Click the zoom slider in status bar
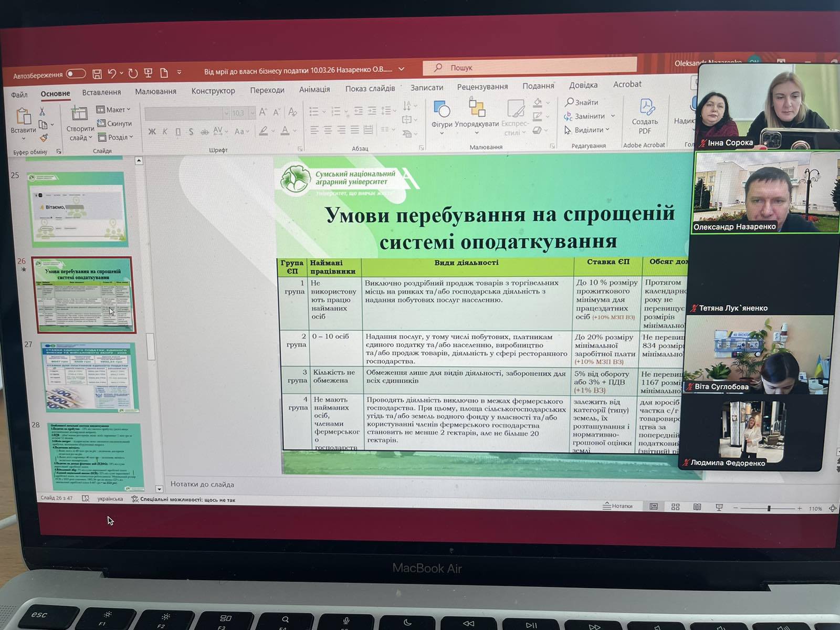This screenshot has height=630, width=840. pyautogui.click(x=769, y=508)
